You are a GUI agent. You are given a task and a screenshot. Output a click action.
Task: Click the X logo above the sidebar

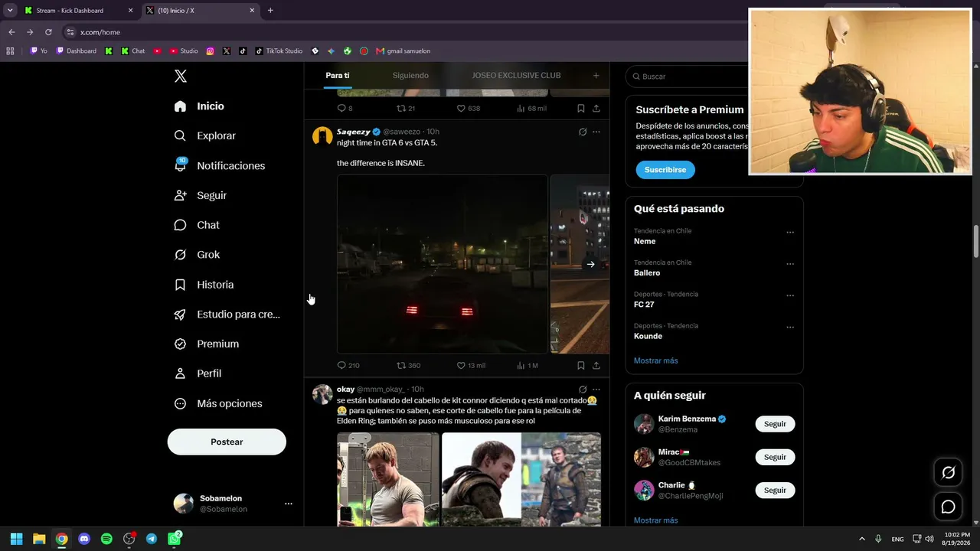pos(180,76)
